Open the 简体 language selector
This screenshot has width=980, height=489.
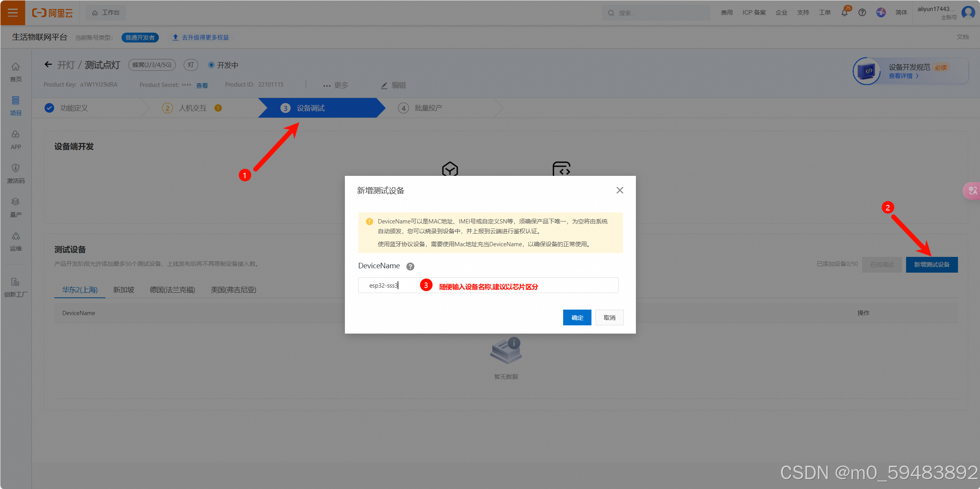click(901, 13)
